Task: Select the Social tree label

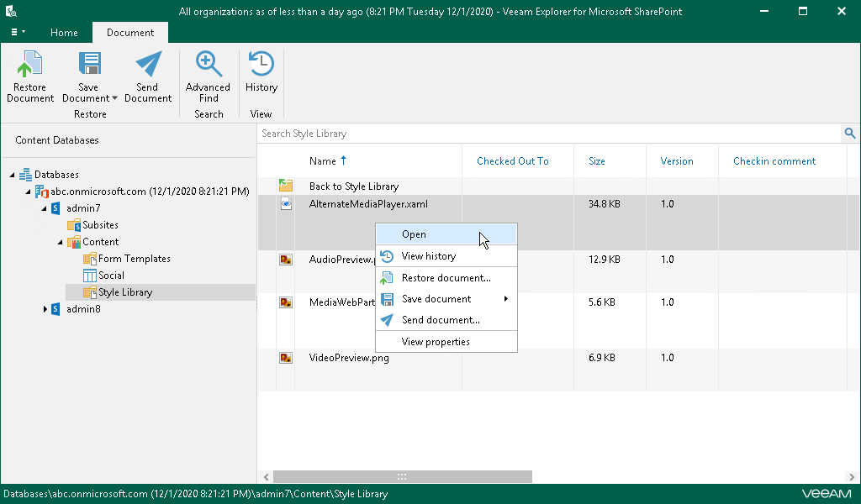Action: (x=111, y=276)
